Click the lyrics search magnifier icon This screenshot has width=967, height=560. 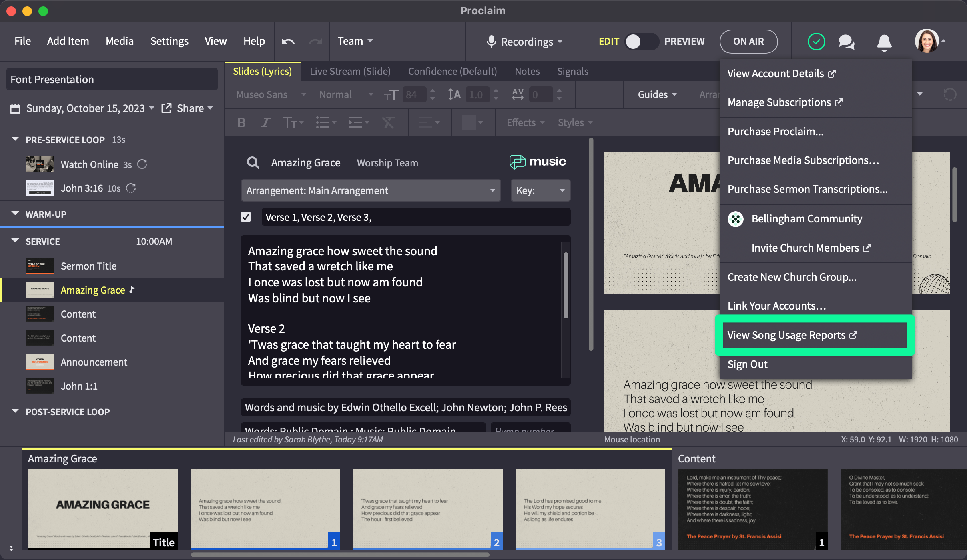coord(253,163)
